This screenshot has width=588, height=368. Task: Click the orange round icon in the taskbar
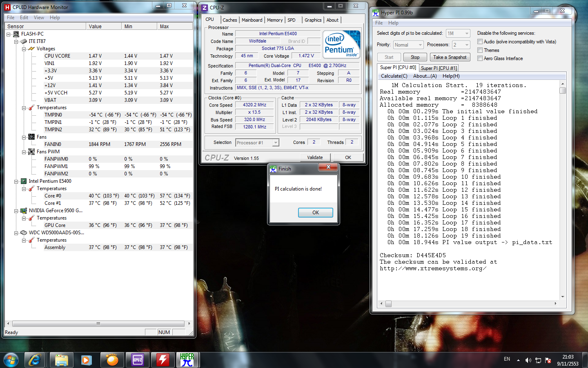pyautogui.click(x=112, y=360)
